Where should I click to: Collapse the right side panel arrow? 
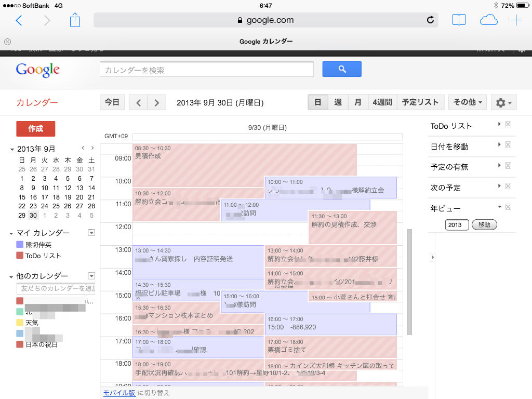432,257
